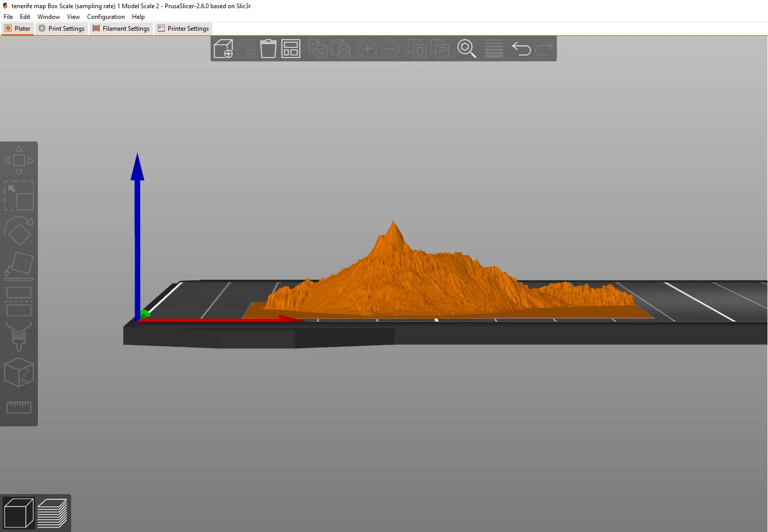Viewport: 768px width, 532px height.
Task: Click the Arrange objects icon
Action: tap(291, 49)
